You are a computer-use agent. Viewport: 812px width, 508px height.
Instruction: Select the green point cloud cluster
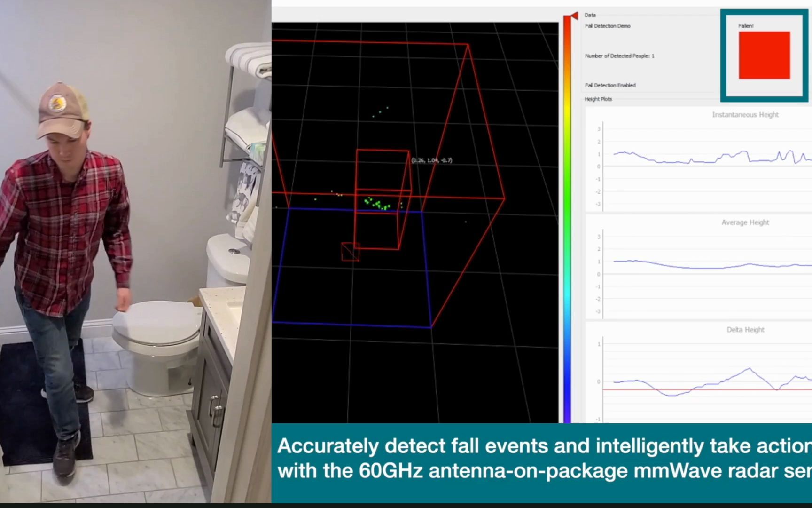click(x=377, y=204)
